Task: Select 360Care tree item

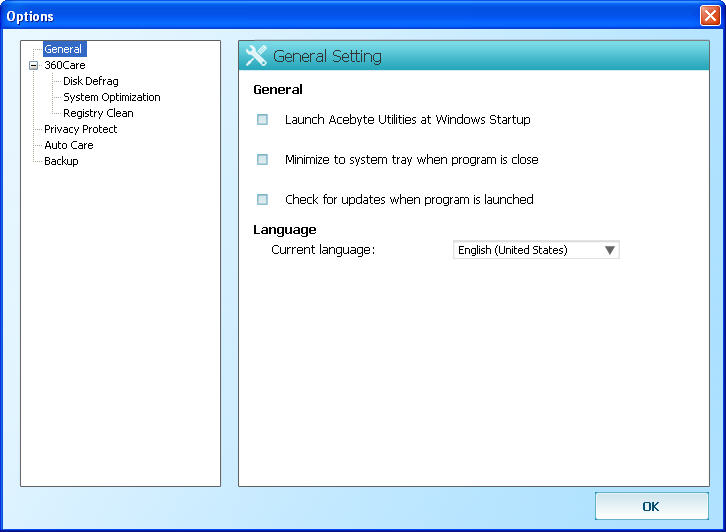Action: (65, 65)
